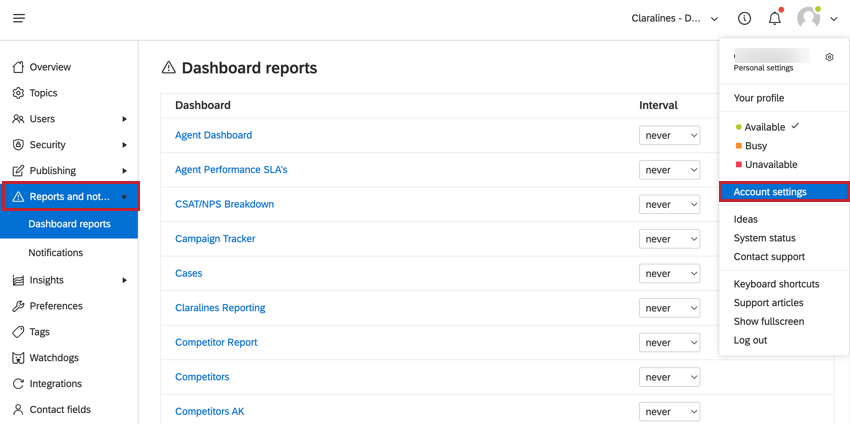
Task: Expand the Claralines account selector
Action: click(675, 18)
